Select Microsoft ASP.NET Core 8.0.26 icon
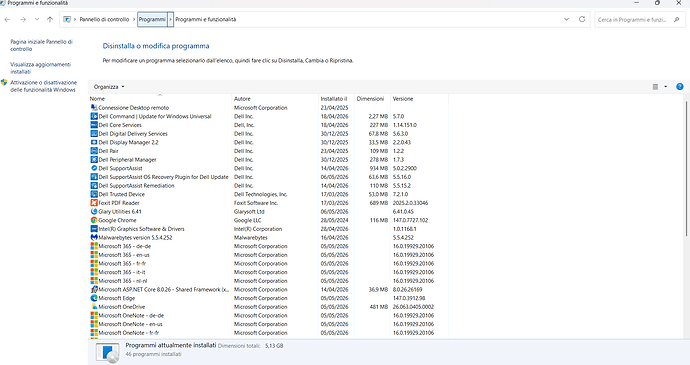 point(94,289)
